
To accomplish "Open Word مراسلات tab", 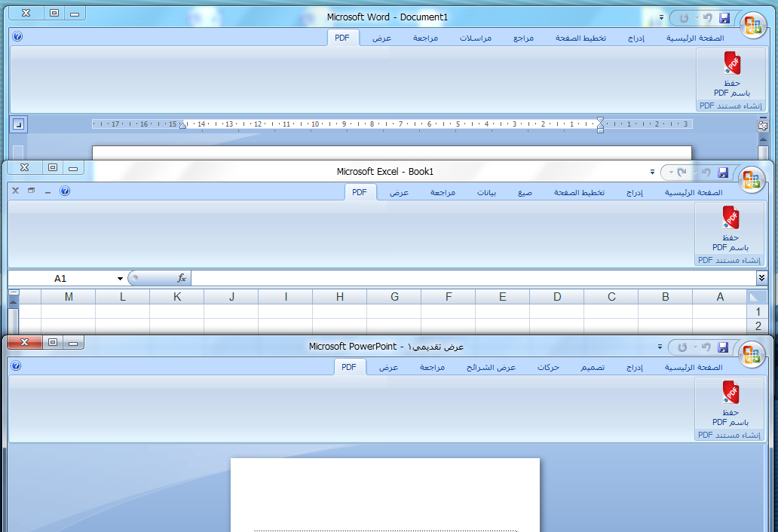I will tap(476, 38).
